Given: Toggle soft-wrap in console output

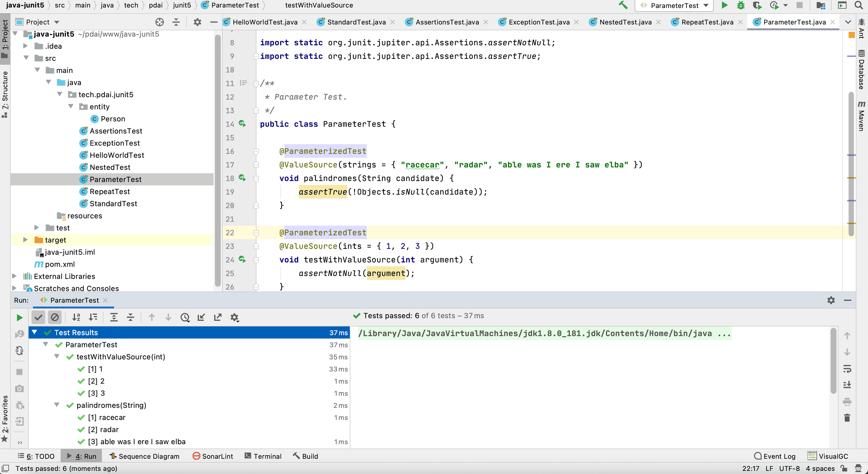Looking at the screenshot, I should [847, 369].
